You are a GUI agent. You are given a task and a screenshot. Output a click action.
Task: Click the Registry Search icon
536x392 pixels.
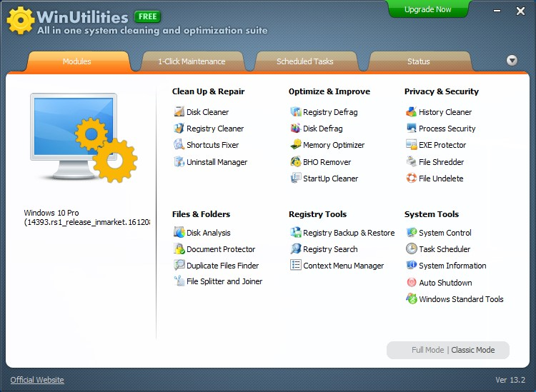coord(296,249)
